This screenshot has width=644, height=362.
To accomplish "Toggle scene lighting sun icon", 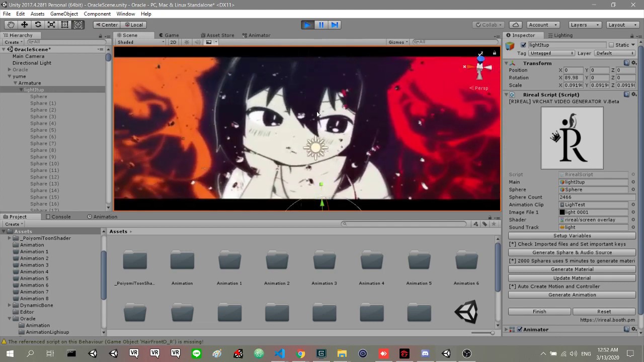I will 187,42.
